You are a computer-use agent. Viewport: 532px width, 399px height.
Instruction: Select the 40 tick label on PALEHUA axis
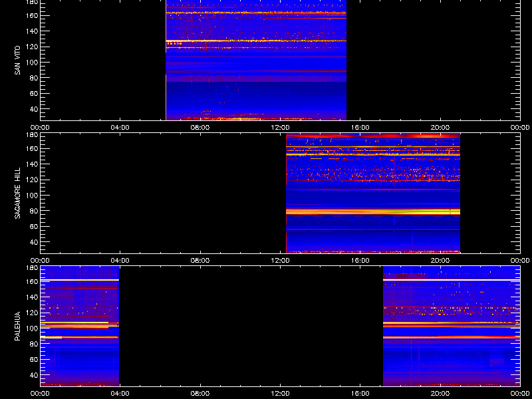tap(34, 375)
